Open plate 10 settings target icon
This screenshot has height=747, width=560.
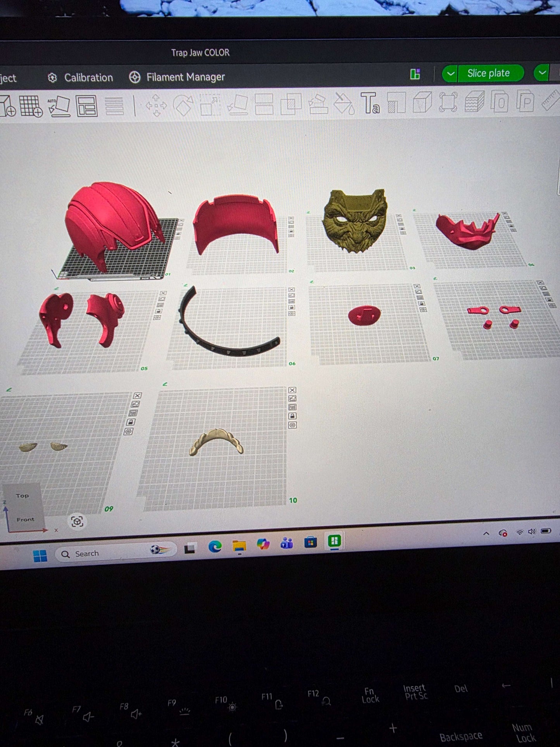tap(293, 425)
